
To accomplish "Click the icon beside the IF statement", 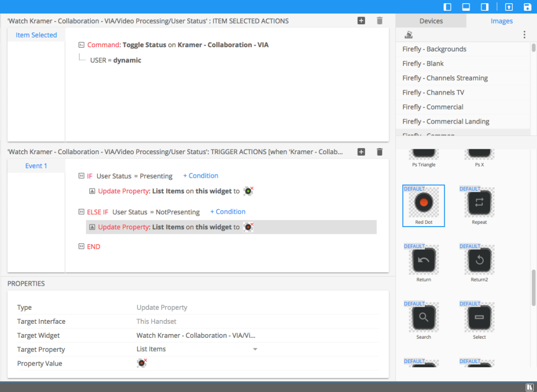I will click(81, 176).
